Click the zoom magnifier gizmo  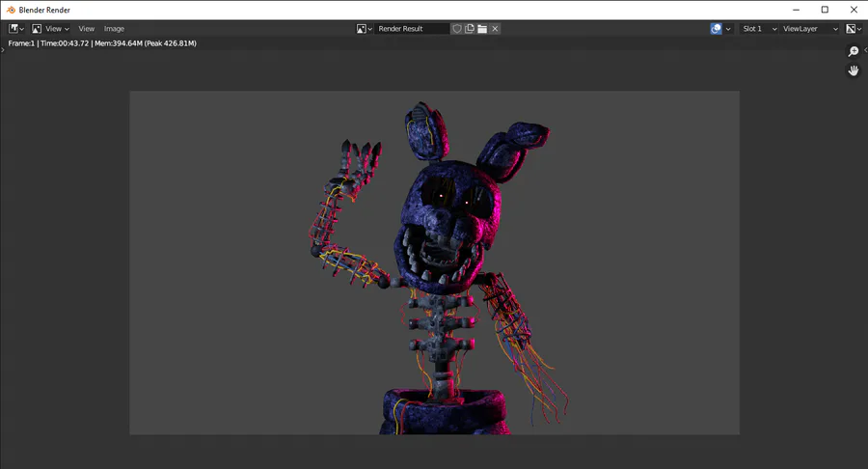click(x=854, y=51)
